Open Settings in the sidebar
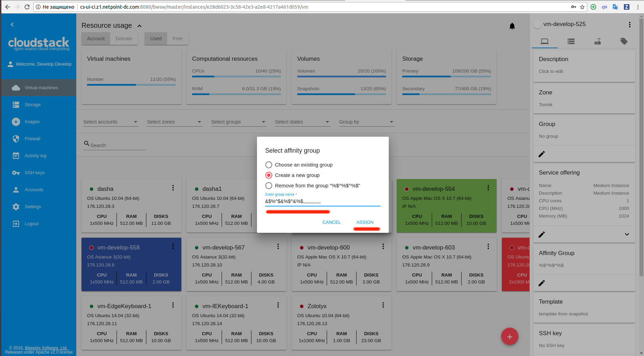 (39, 207)
